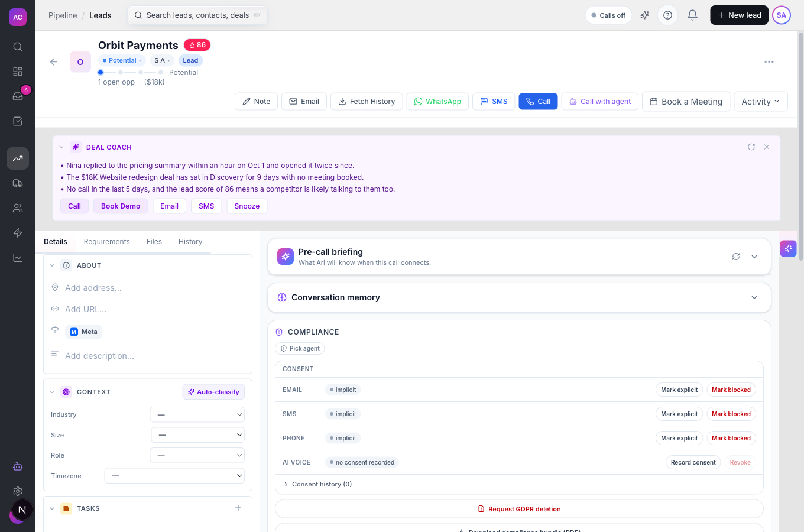Refresh the Pre-call briefing

point(736,257)
